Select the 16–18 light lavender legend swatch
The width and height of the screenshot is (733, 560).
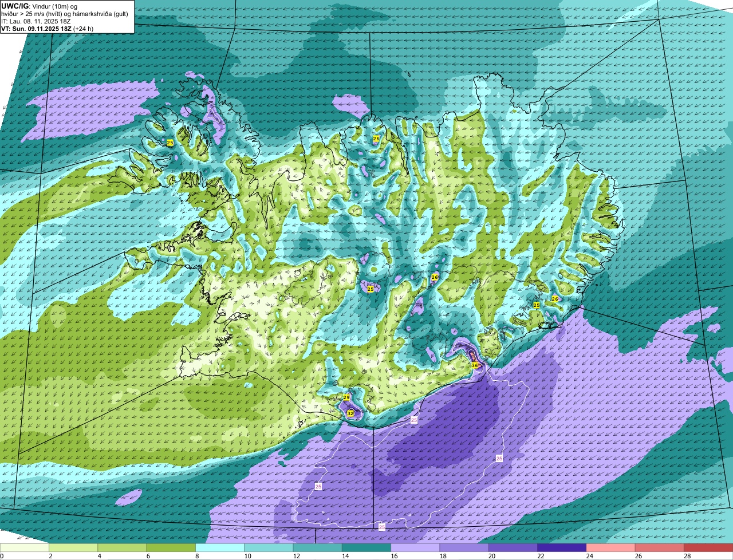[415, 548]
